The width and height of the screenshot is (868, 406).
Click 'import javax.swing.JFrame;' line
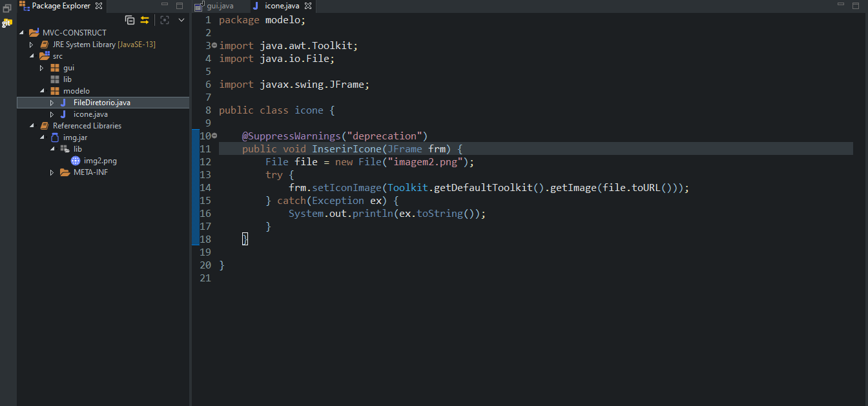click(x=294, y=85)
